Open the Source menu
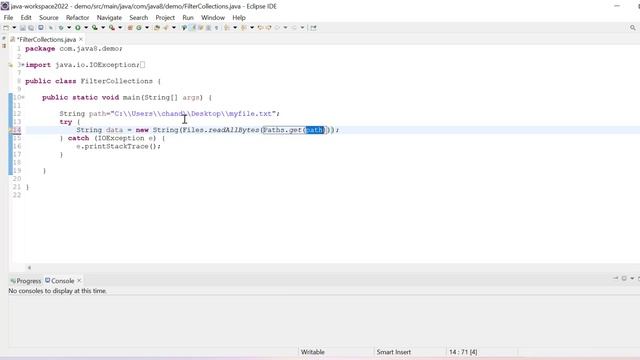The image size is (640, 360). coord(49,18)
